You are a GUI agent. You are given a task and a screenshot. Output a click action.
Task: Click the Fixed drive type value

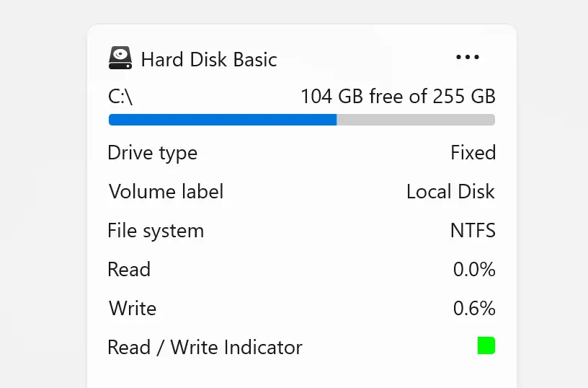pos(473,153)
